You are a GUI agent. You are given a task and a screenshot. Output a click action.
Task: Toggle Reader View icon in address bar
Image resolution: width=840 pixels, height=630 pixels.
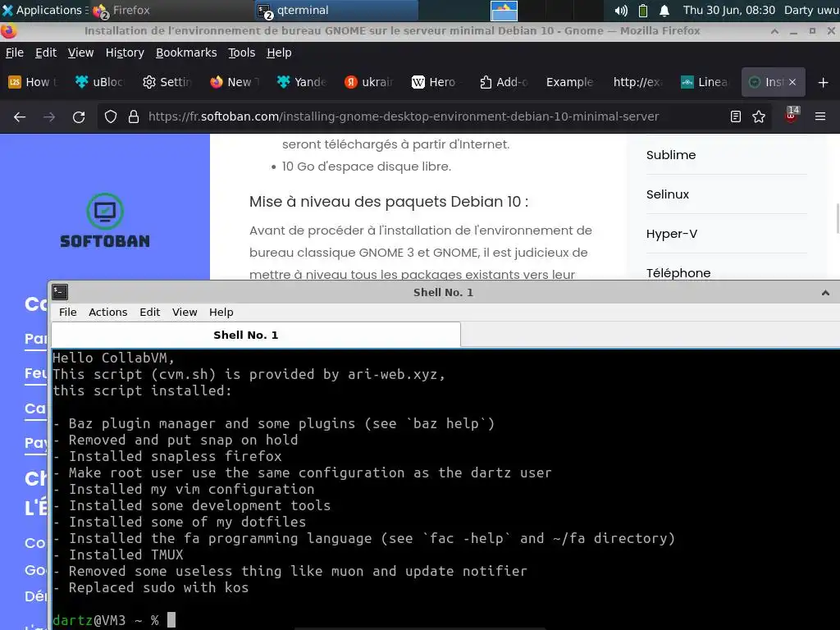(x=736, y=116)
